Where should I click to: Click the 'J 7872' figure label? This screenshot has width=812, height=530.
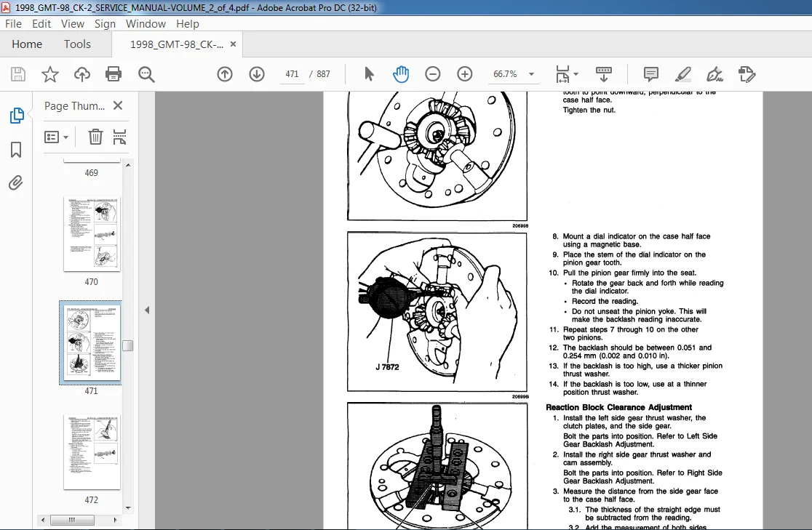(387, 367)
